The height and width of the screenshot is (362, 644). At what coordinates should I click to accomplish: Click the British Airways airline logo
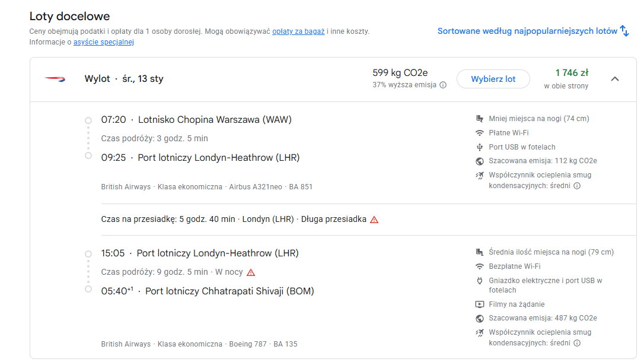55,78
